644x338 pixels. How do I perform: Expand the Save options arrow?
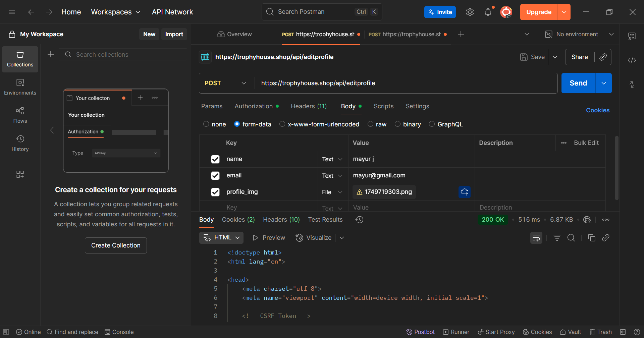tap(555, 57)
